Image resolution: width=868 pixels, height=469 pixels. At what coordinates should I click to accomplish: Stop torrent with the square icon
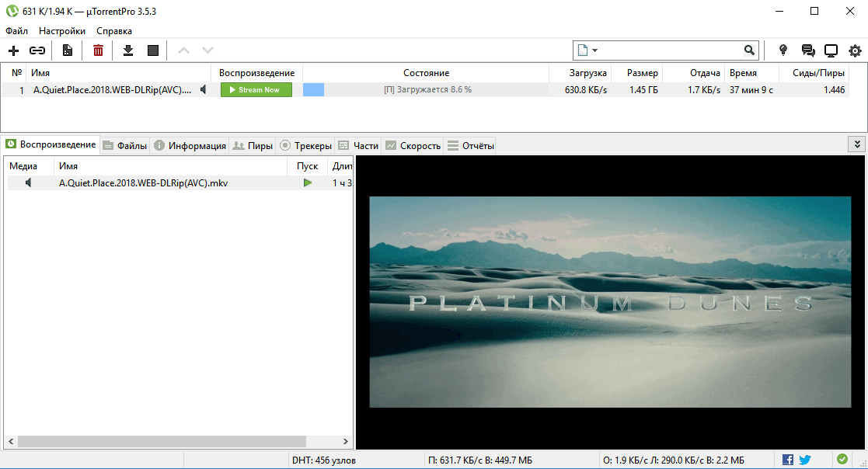153,51
